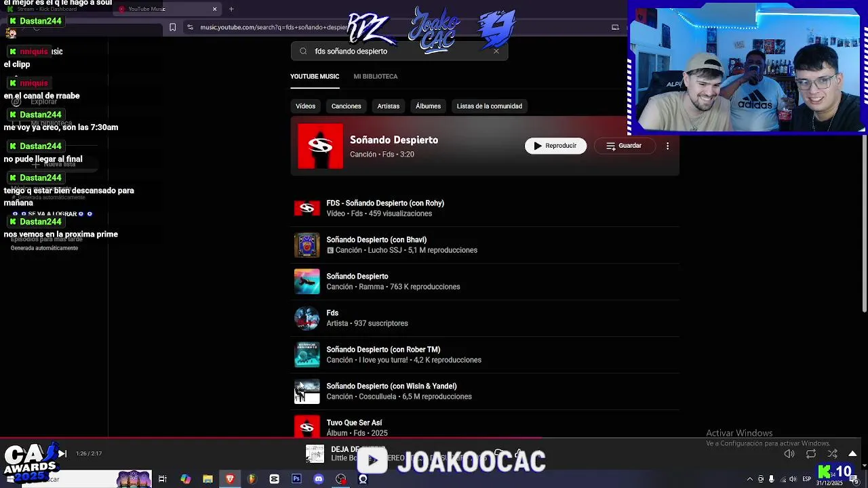
Task: Open a new browser tab with the plus icon
Action: pos(231,9)
